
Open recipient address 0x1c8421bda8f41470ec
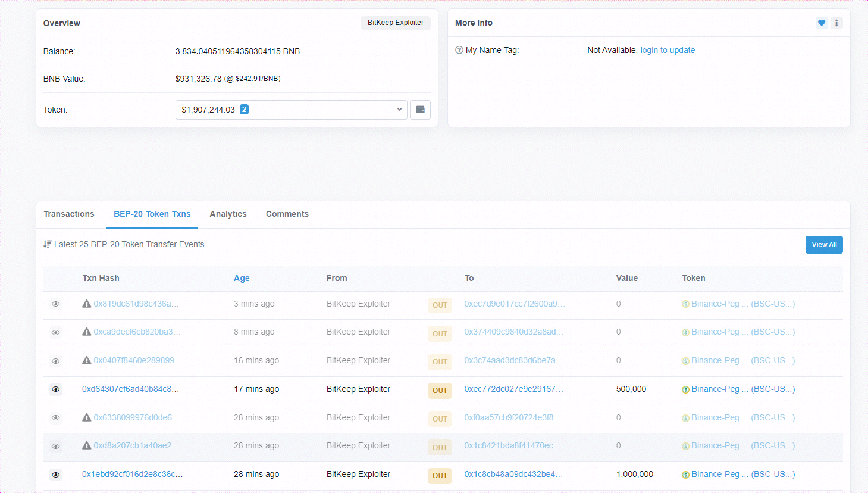(x=512, y=445)
